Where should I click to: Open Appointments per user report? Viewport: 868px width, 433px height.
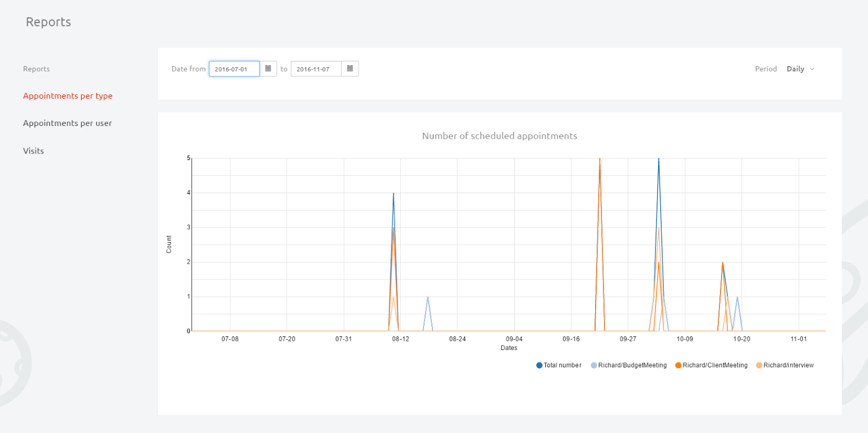point(67,123)
